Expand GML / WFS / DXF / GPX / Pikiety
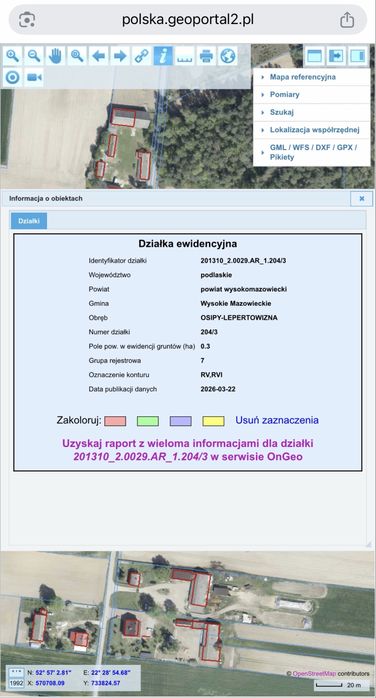The height and width of the screenshot is (698, 376). pyautogui.click(x=311, y=152)
